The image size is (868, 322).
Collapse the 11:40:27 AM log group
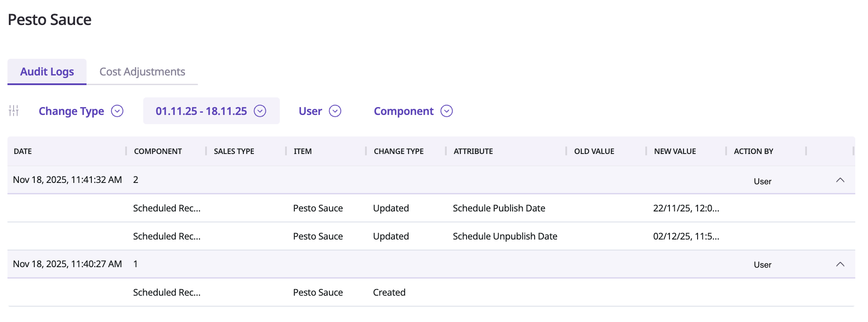[840, 264]
